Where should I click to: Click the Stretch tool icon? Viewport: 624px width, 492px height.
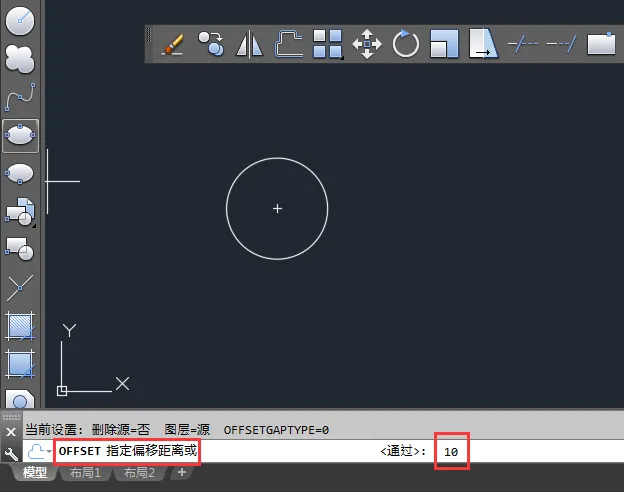pyautogui.click(x=483, y=44)
